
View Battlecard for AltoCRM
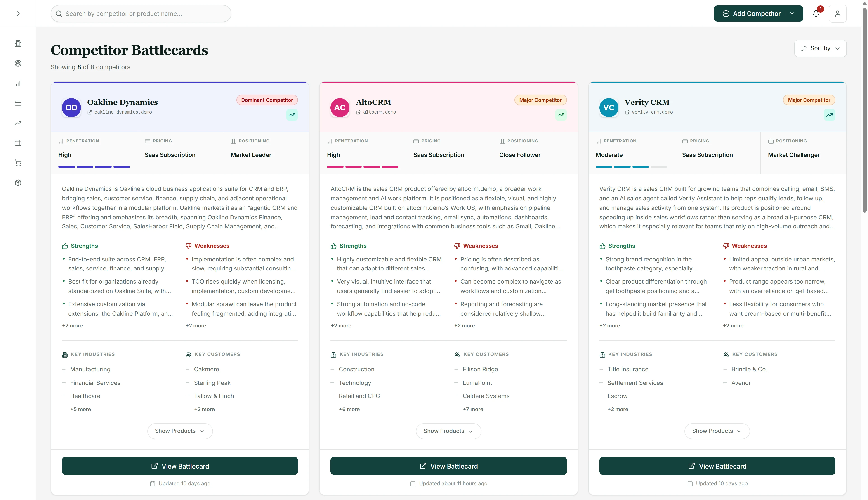point(448,466)
